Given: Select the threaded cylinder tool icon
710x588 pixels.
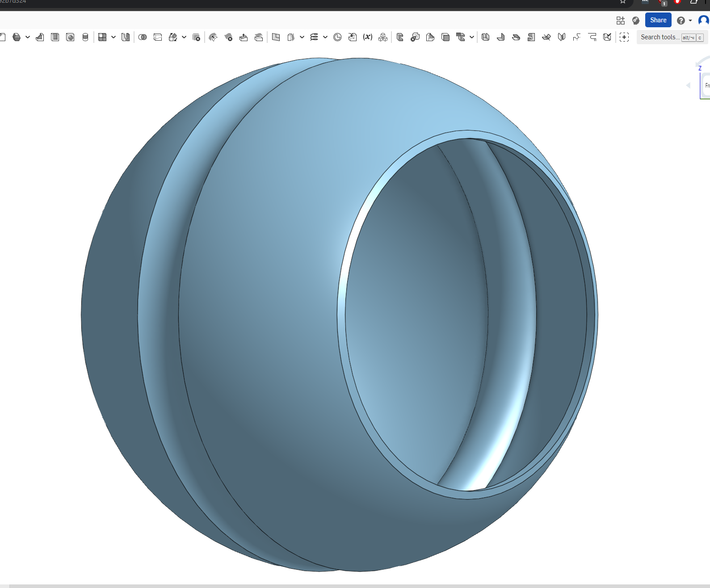Looking at the screenshot, I should point(85,37).
